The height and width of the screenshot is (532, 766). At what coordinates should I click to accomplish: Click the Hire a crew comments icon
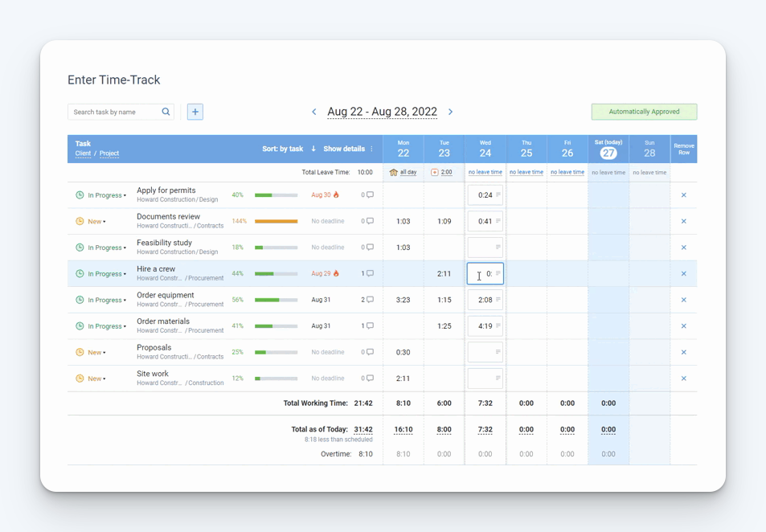[x=370, y=274]
